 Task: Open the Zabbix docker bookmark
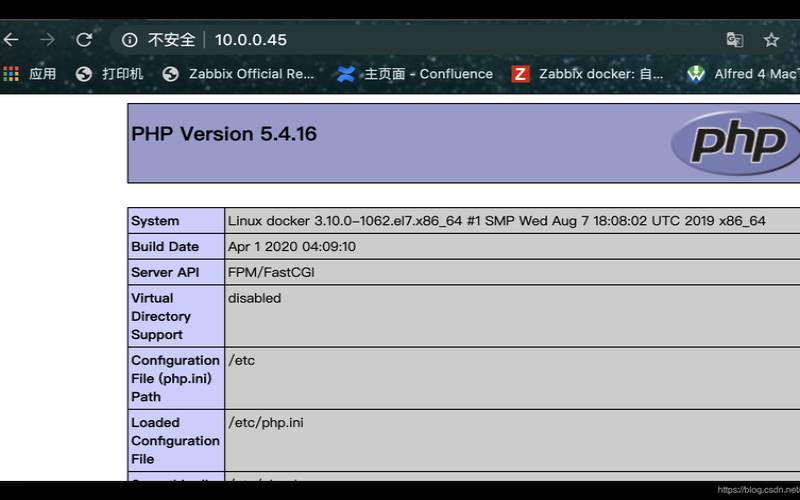(x=588, y=74)
